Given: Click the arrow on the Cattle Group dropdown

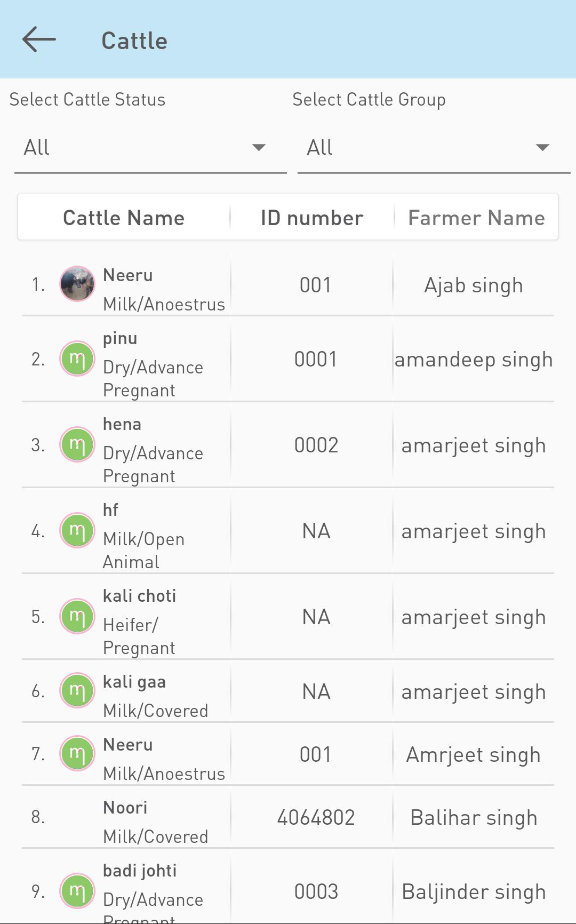Looking at the screenshot, I should (542, 148).
